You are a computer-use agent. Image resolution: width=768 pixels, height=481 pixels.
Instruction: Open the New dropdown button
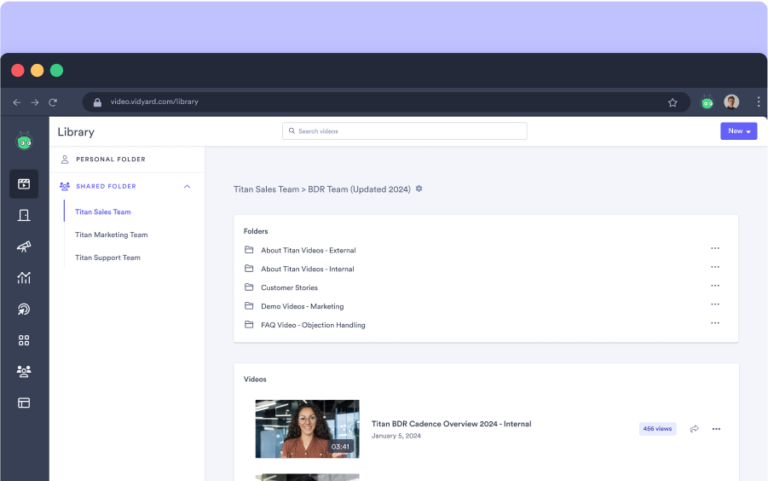tap(738, 131)
